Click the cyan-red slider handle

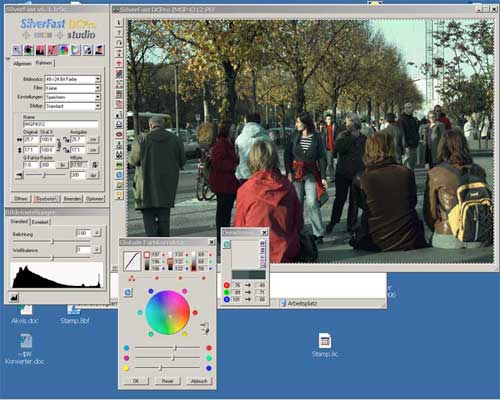175,348
